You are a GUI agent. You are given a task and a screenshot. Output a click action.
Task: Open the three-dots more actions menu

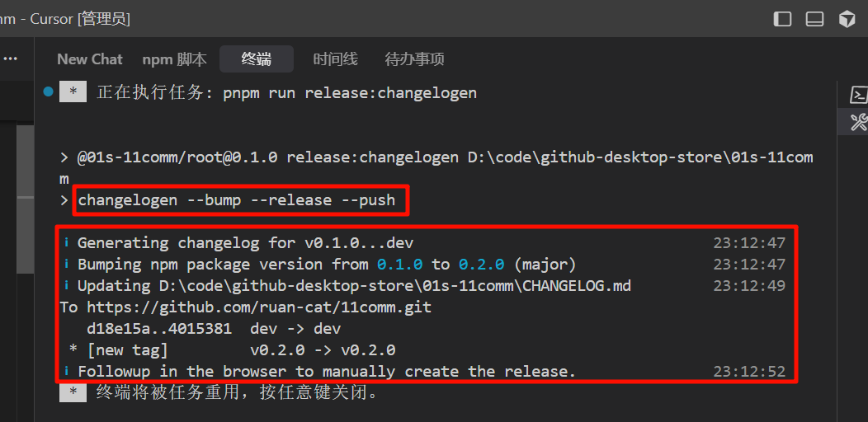10,59
